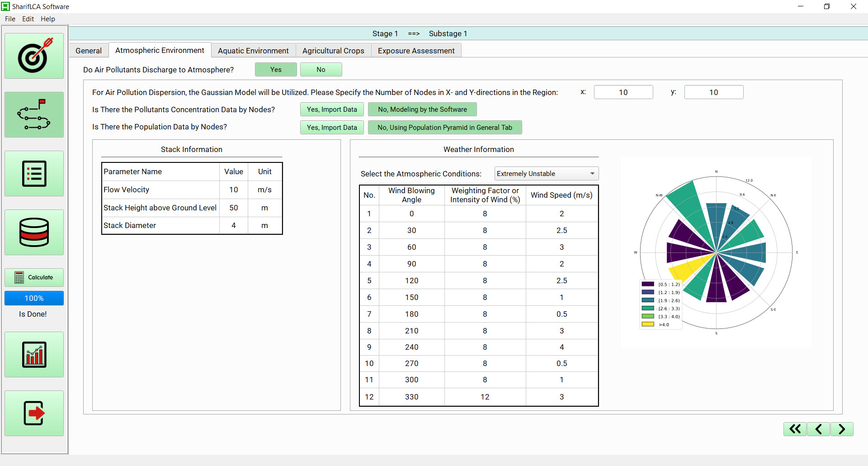Click the Calculate button
Image resolution: width=868 pixels, height=466 pixels.
(x=34, y=277)
